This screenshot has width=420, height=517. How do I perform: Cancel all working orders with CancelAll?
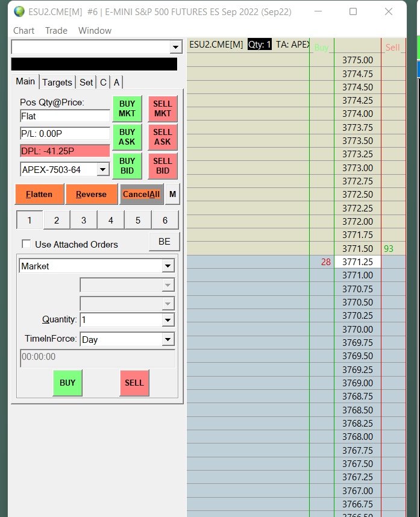tap(142, 194)
